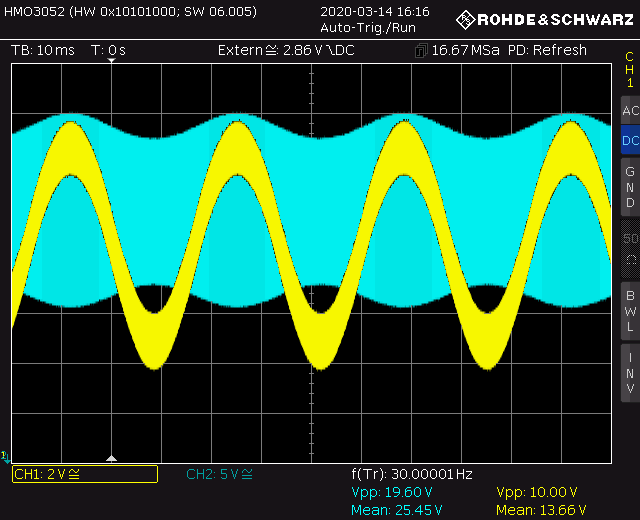
Task: Click the Rohde & Schwarz logo
Action: (544, 19)
